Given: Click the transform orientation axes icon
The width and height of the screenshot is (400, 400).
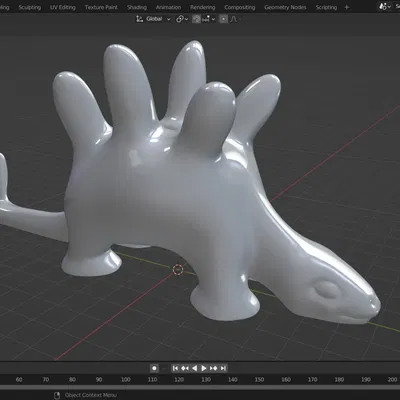Looking at the screenshot, I should (x=139, y=19).
